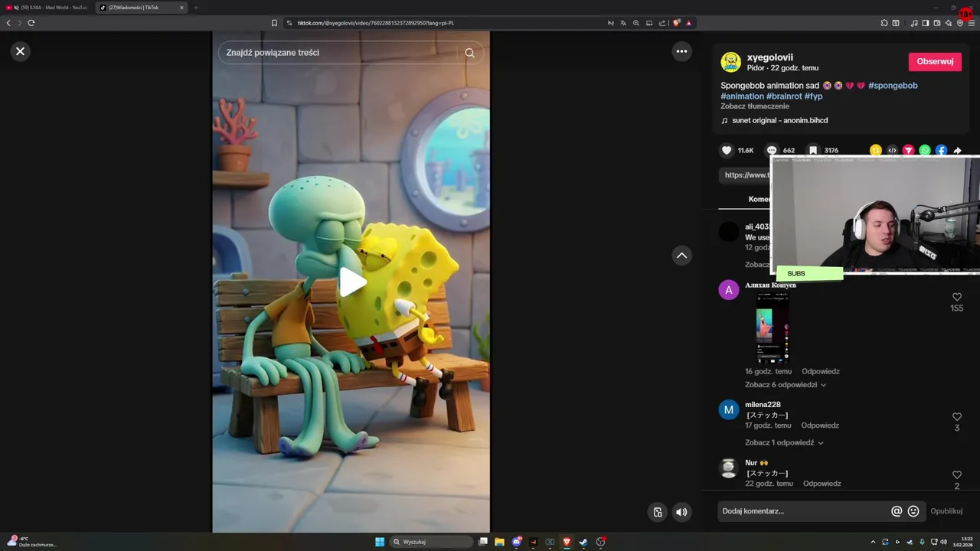Open browser hamburger main menu

(x=972, y=23)
